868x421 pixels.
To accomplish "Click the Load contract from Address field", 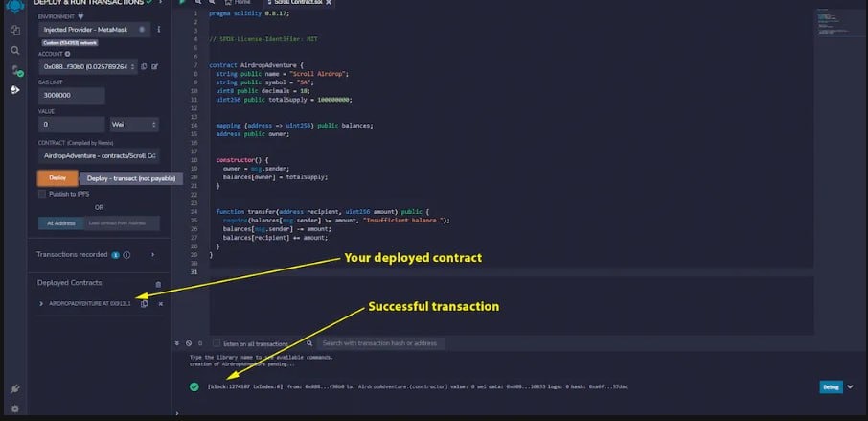I will coord(122,223).
